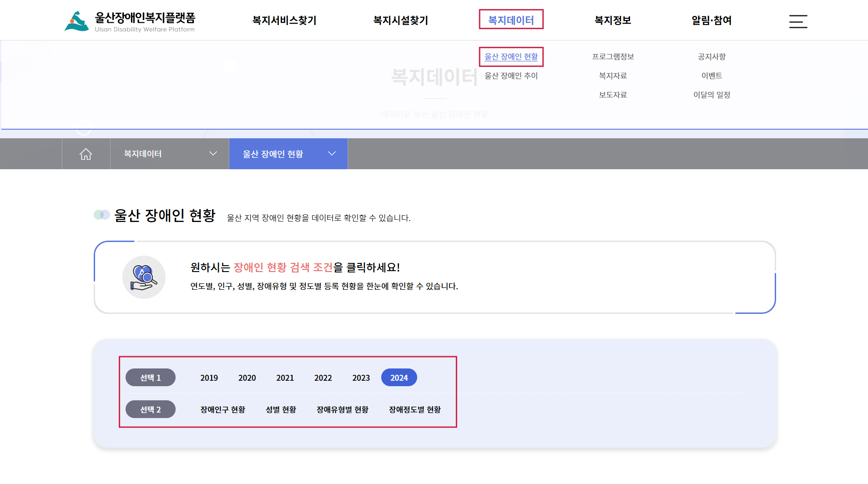
Task: Open 프로그램정보 submenu link
Action: (x=613, y=57)
